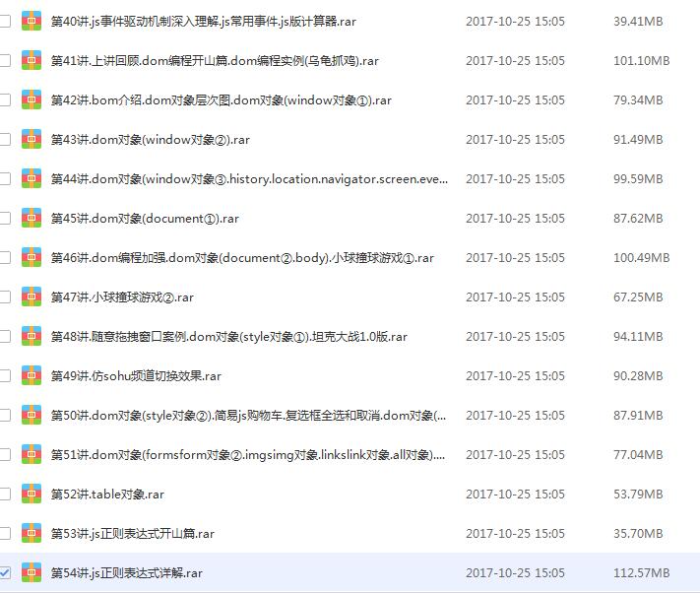This screenshot has height=594, width=700.
Task: Click size value 79.34MB
Action: (x=638, y=100)
